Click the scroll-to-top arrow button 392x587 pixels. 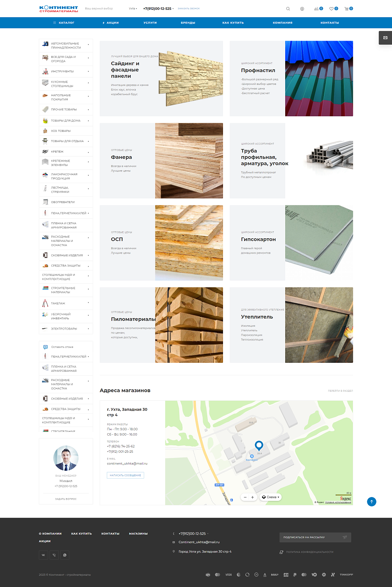[372, 502]
